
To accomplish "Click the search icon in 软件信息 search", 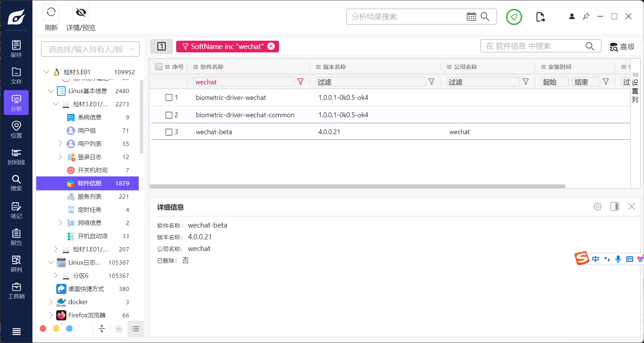I will pyautogui.click(x=590, y=46).
